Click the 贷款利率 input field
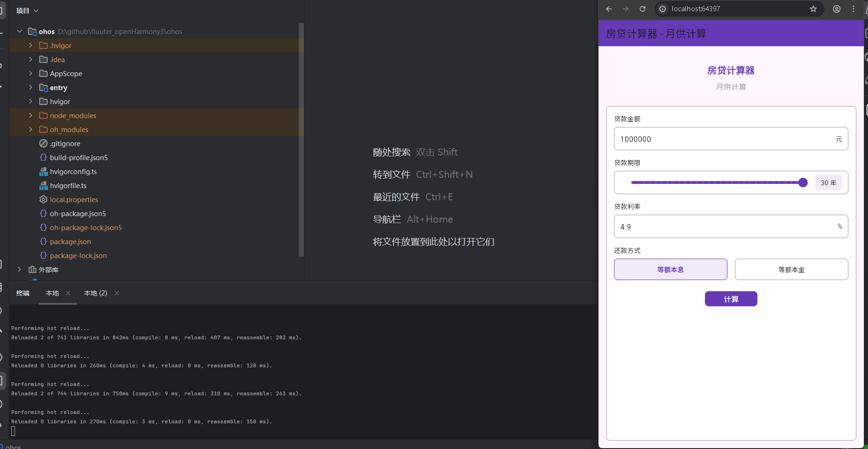The width and height of the screenshot is (868, 449). tap(731, 226)
